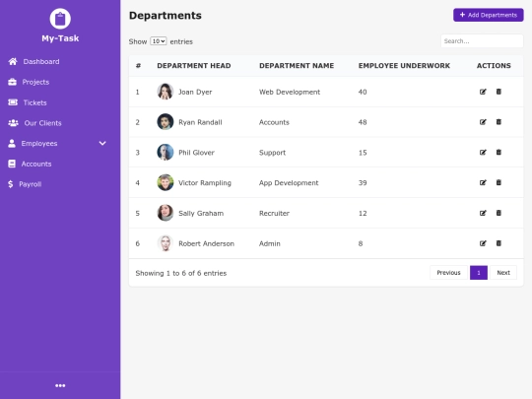532x399 pixels.
Task: Edit the Joan Dyer department row
Action: click(x=483, y=92)
